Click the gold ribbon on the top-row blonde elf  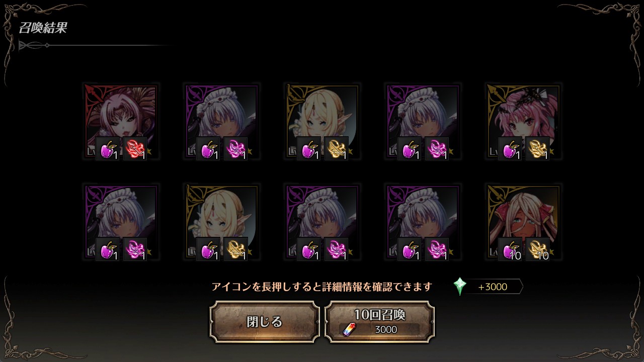[x=336, y=148]
